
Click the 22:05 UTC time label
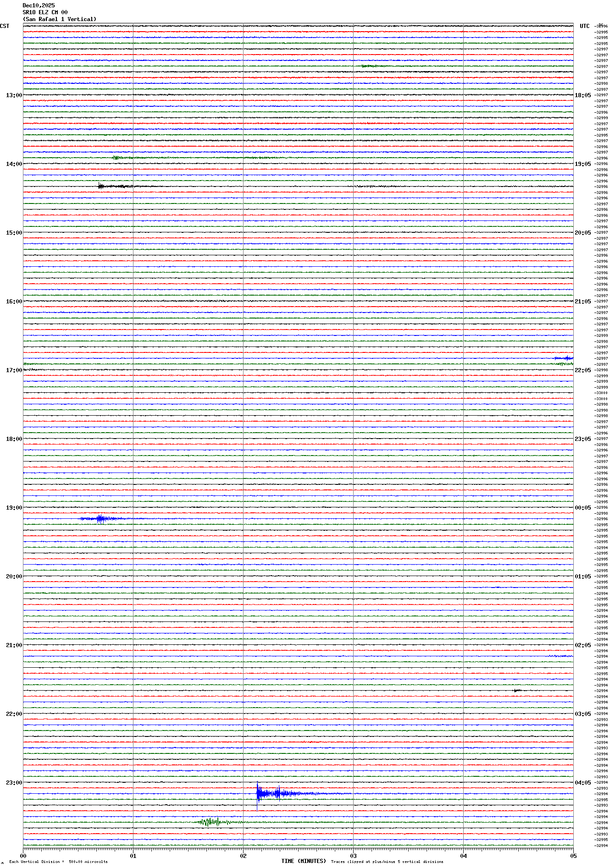pos(582,370)
